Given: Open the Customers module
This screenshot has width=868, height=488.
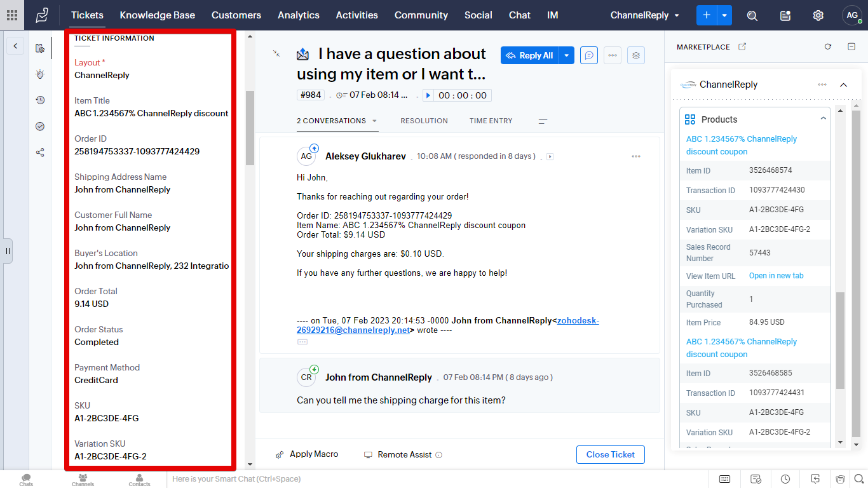Looking at the screenshot, I should pyautogui.click(x=236, y=15).
